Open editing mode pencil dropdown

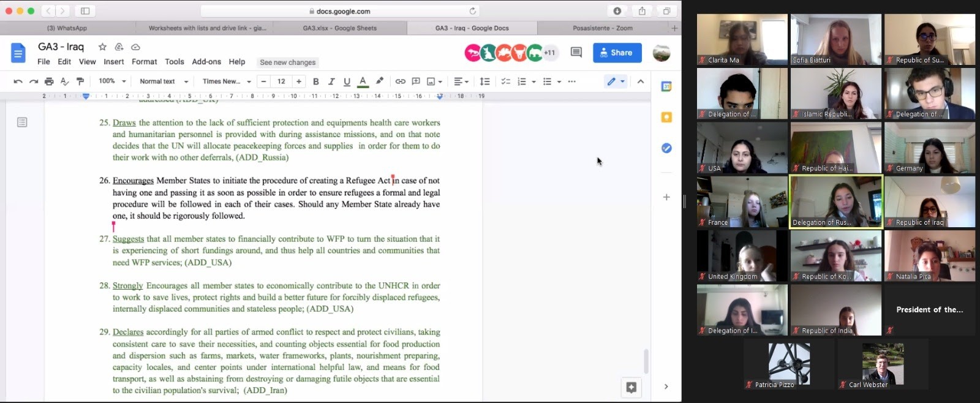(616, 81)
